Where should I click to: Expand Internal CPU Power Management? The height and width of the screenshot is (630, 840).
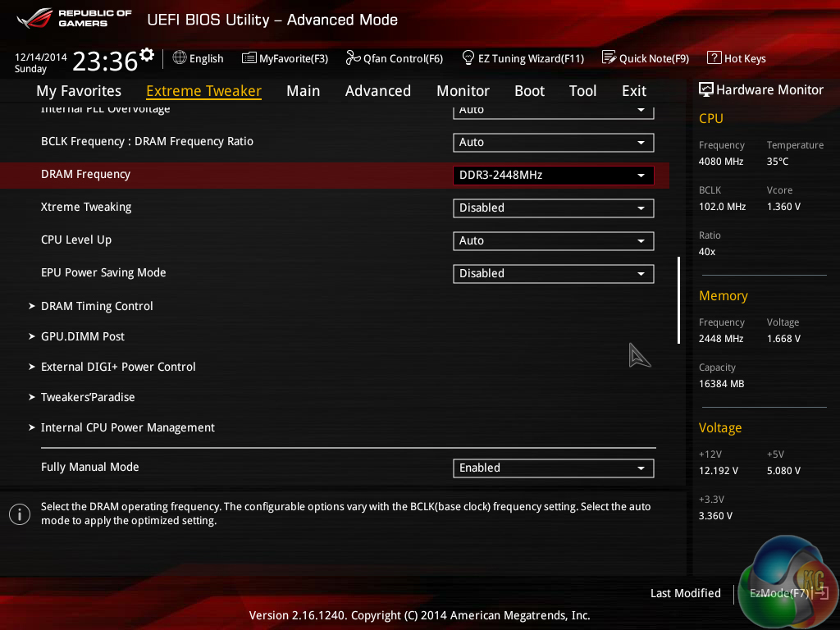click(x=127, y=427)
